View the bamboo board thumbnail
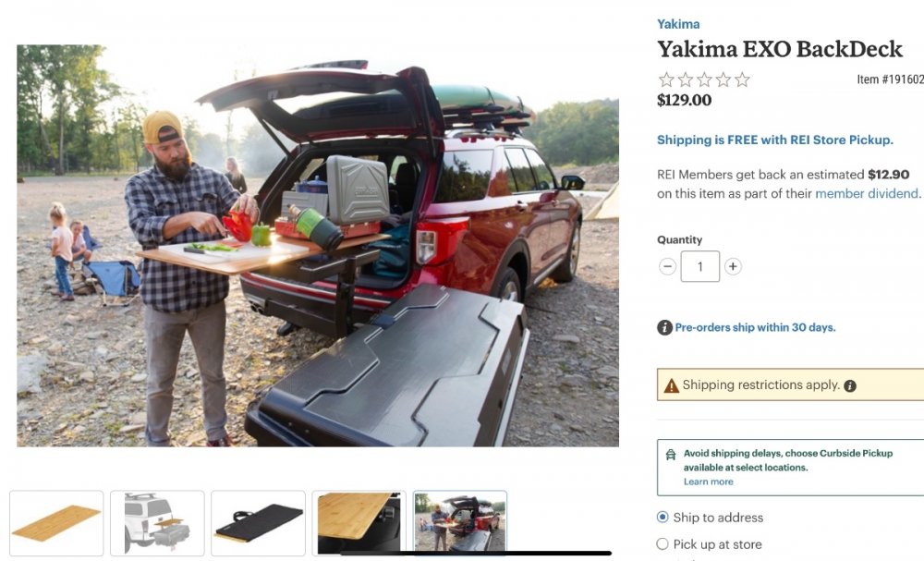 click(x=56, y=523)
